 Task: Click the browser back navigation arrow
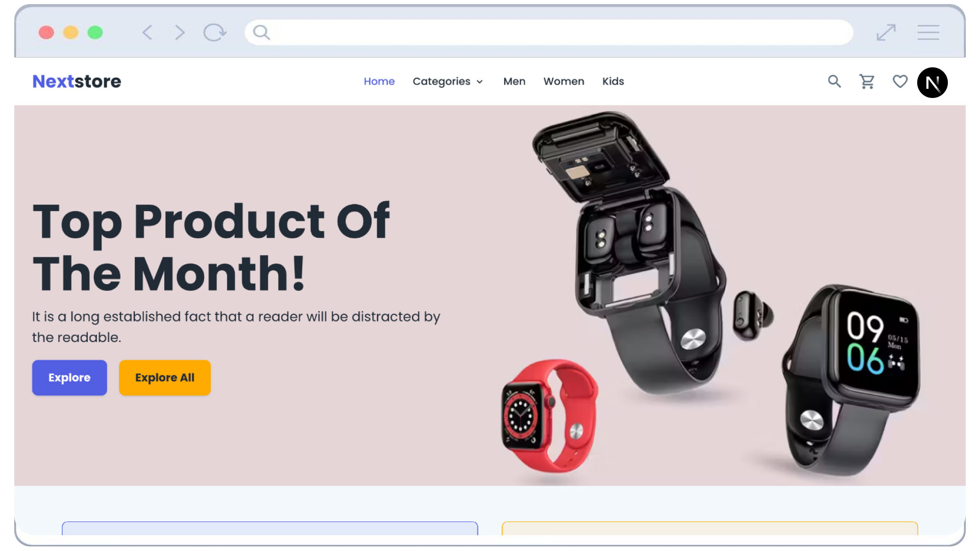146,32
